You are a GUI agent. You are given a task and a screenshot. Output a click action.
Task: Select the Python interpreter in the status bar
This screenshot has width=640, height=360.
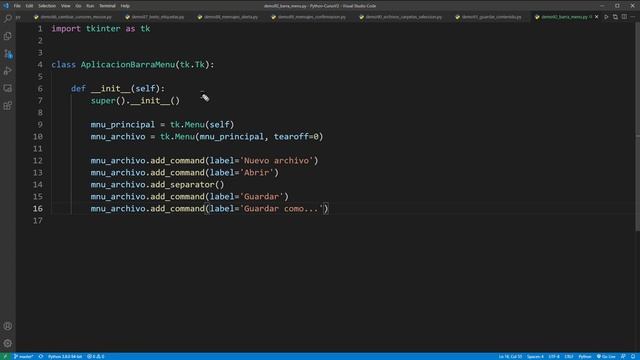(65, 356)
